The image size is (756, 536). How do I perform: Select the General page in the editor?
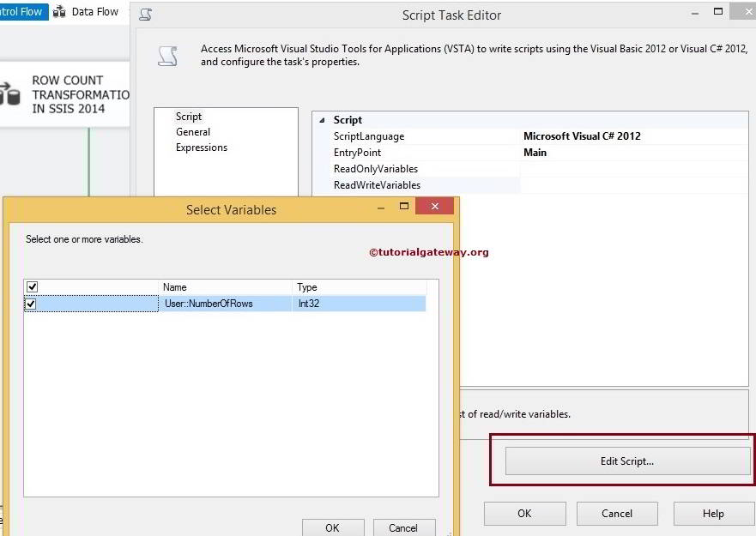[192, 131]
